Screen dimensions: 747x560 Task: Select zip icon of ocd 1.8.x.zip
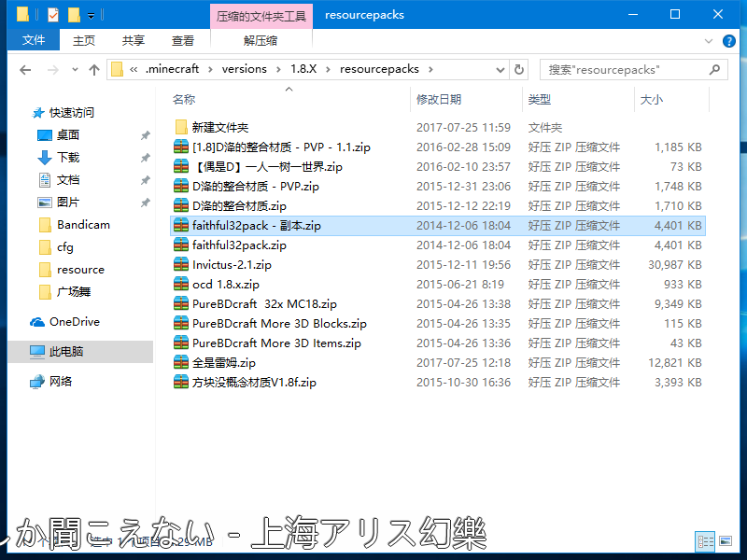(181, 285)
